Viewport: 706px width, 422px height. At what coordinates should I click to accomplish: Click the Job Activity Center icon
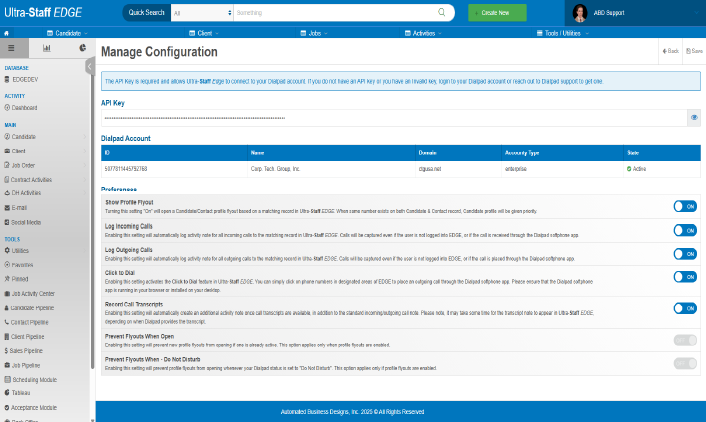click(x=7, y=294)
